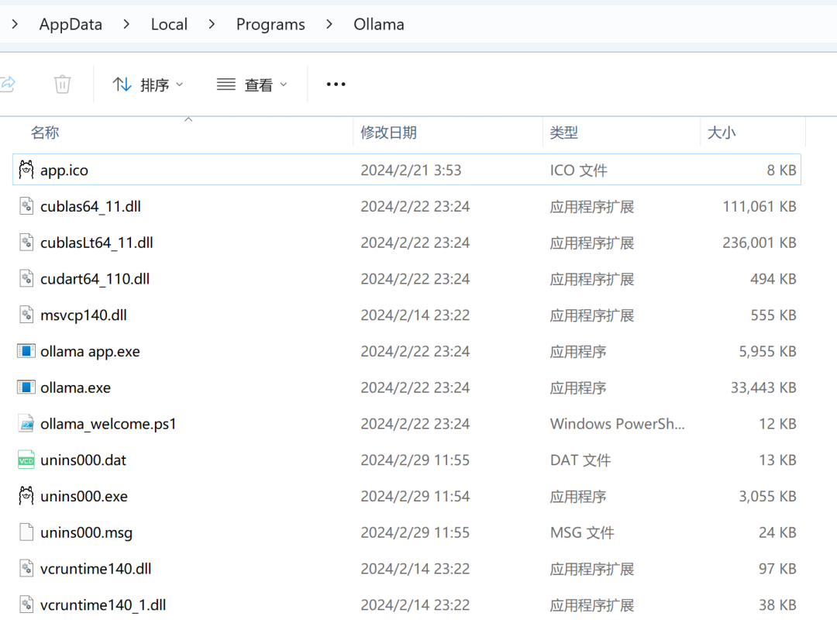The height and width of the screenshot is (644, 837).
Task: Click the type MSG 文件
Action: (582, 533)
